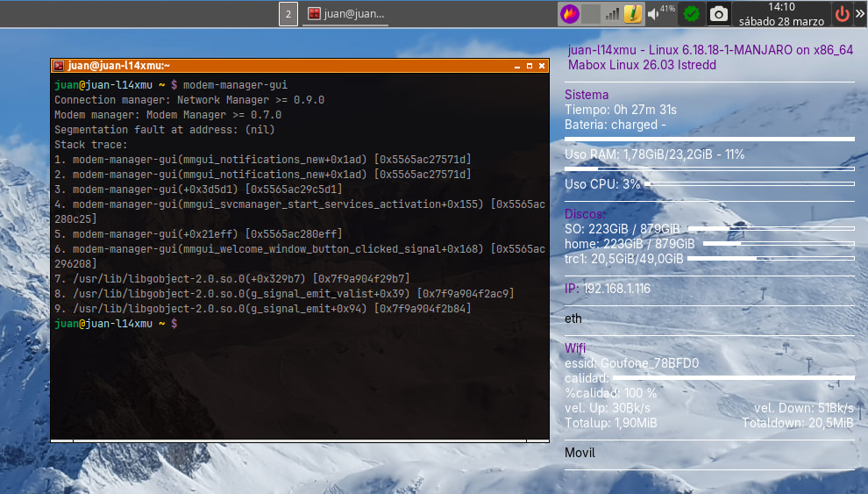This screenshot has width=868, height=494.
Task: Expand the panel's double-chevron overflow arrow
Action: point(860,14)
